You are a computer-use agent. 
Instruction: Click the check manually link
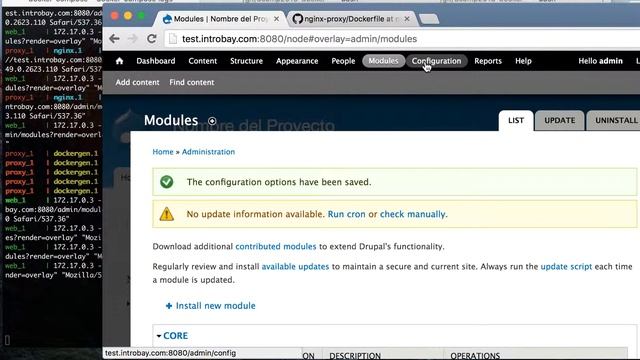tap(413, 214)
